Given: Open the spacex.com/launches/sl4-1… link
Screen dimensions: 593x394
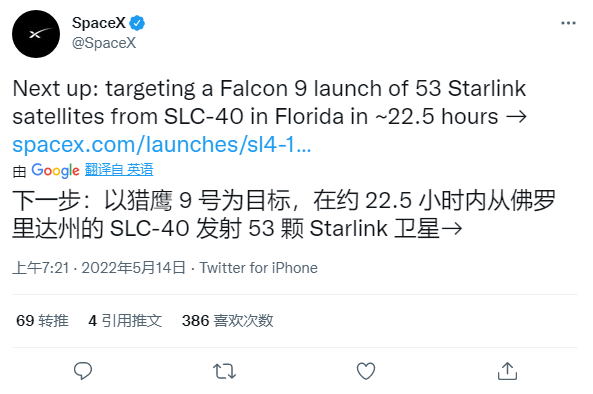Looking at the screenshot, I should [162, 144].
